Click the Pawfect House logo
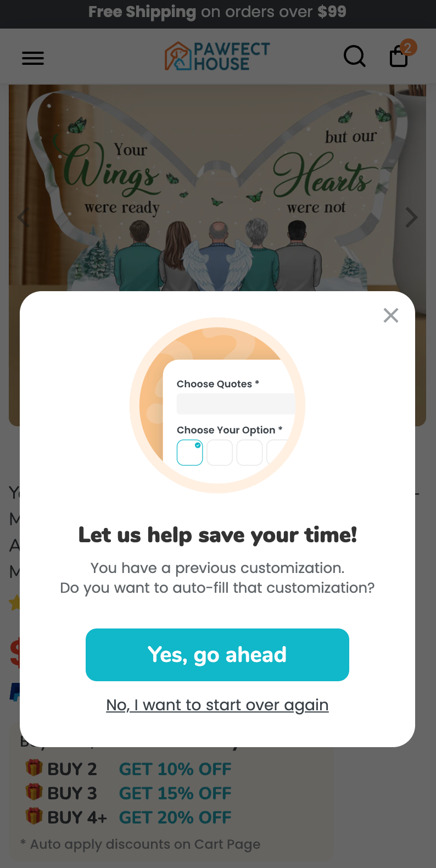436x868 pixels. pyautogui.click(x=217, y=56)
